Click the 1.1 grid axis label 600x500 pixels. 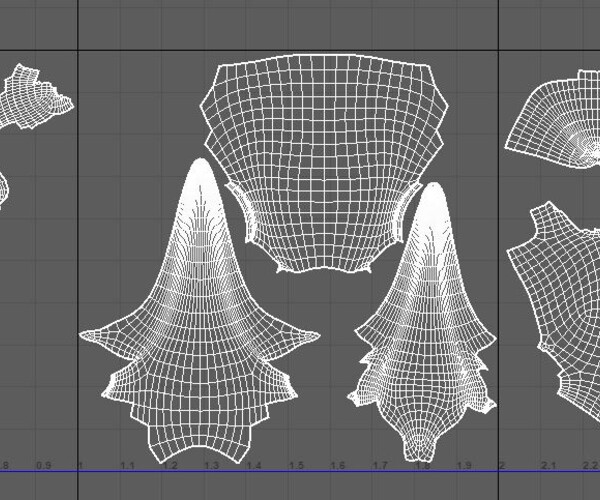pyautogui.click(x=127, y=466)
